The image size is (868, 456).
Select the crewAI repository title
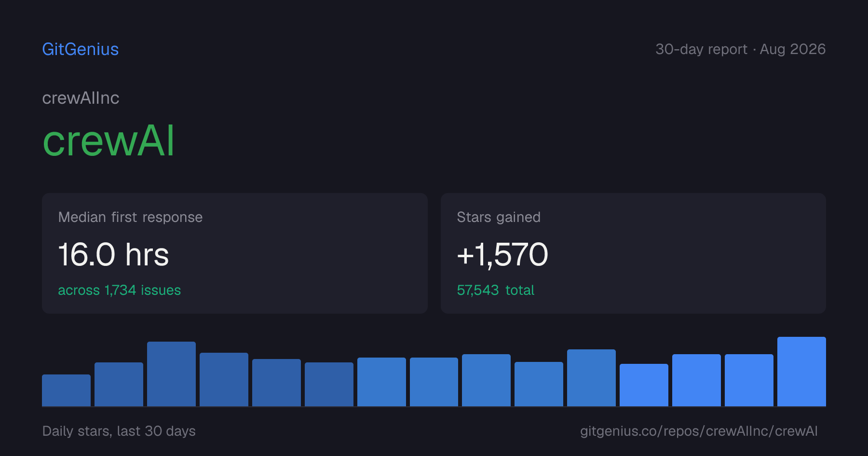coord(108,140)
